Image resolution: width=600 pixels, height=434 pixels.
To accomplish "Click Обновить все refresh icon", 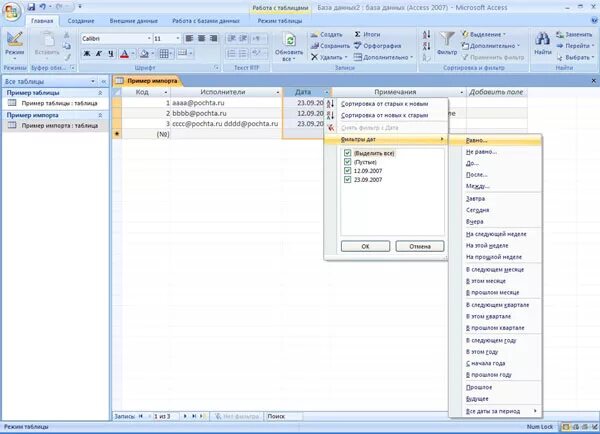I will [289, 47].
